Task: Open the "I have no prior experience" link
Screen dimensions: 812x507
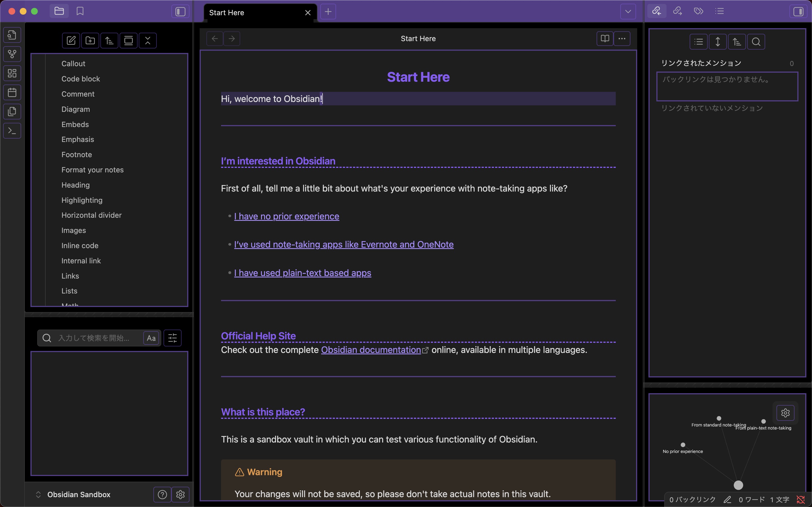Action: (x=286, y=216)
